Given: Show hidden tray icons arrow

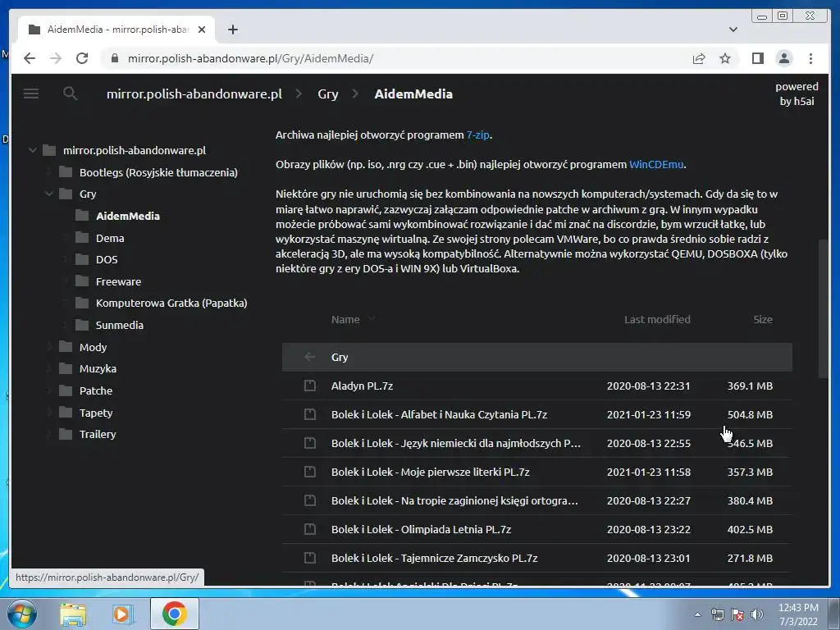Looking at the screenshot, I should click(697, 614).
